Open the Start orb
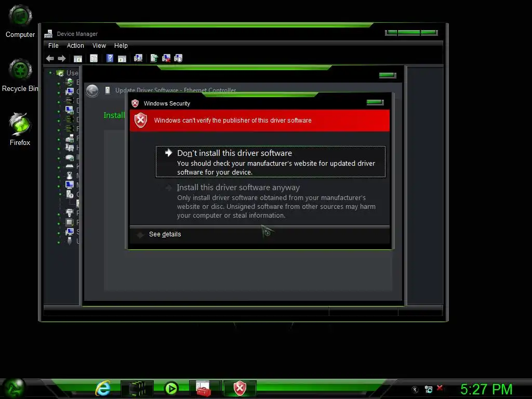 14,389
